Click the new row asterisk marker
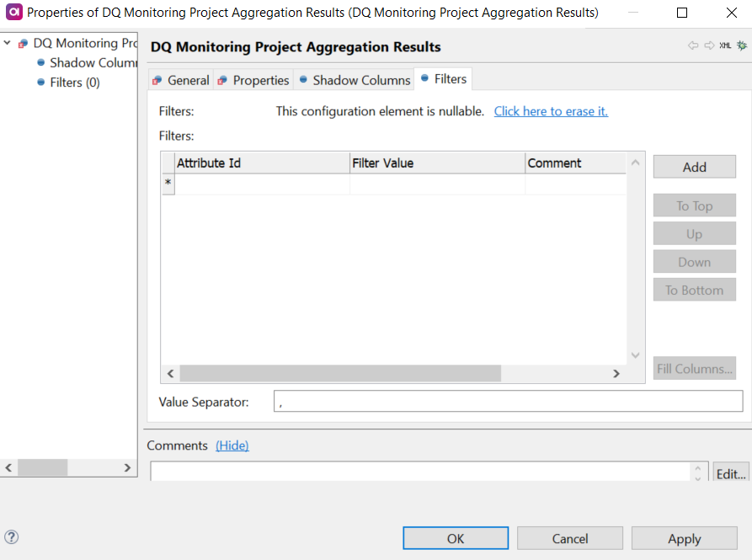752x560 pixels. (x=168, y=182)
